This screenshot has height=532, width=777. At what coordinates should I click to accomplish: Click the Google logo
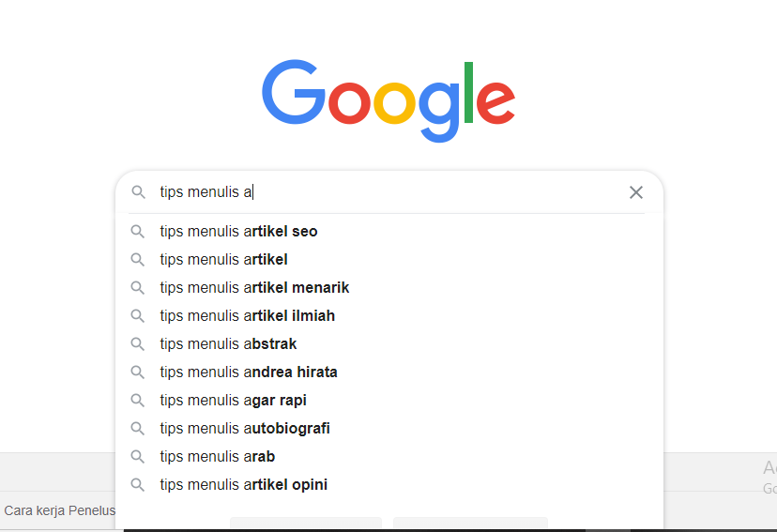(388, 100)
